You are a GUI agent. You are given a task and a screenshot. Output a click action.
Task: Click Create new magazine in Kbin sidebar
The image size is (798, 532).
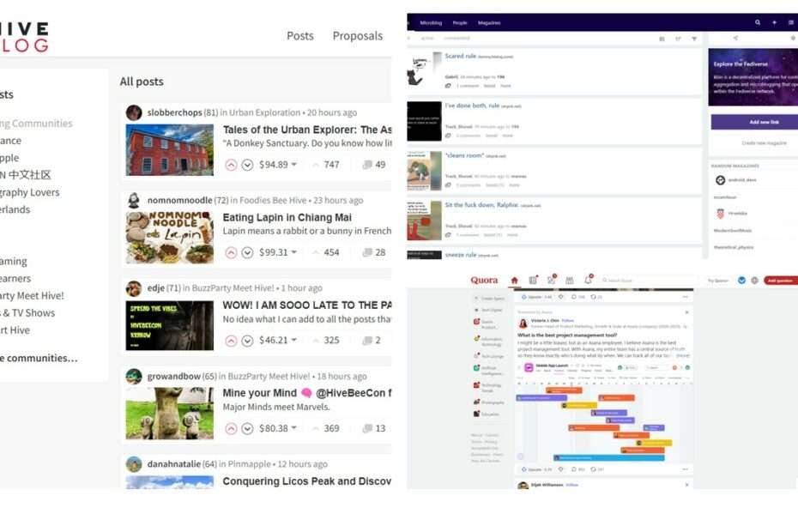click(764, 143)
